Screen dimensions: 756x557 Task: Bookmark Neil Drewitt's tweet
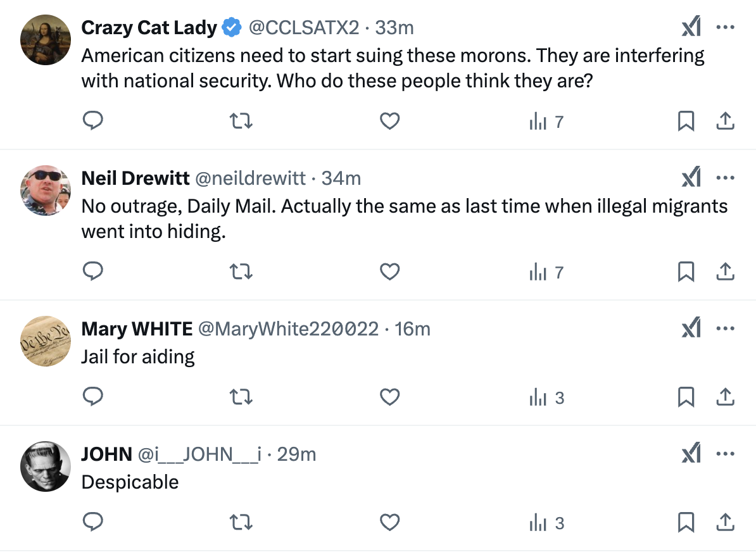(x=686, y=272)
